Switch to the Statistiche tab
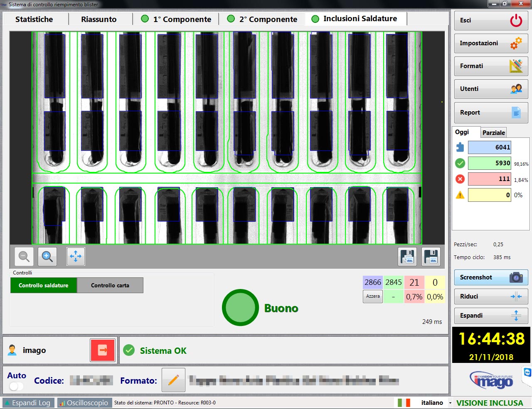Screen dimensions: 532x409 coord(34,19)
